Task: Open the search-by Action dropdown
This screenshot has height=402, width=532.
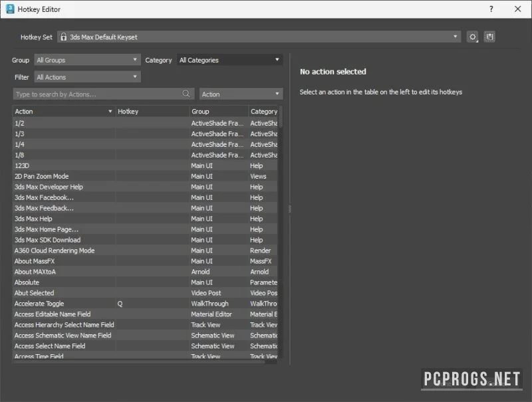Action: (241, 94)
